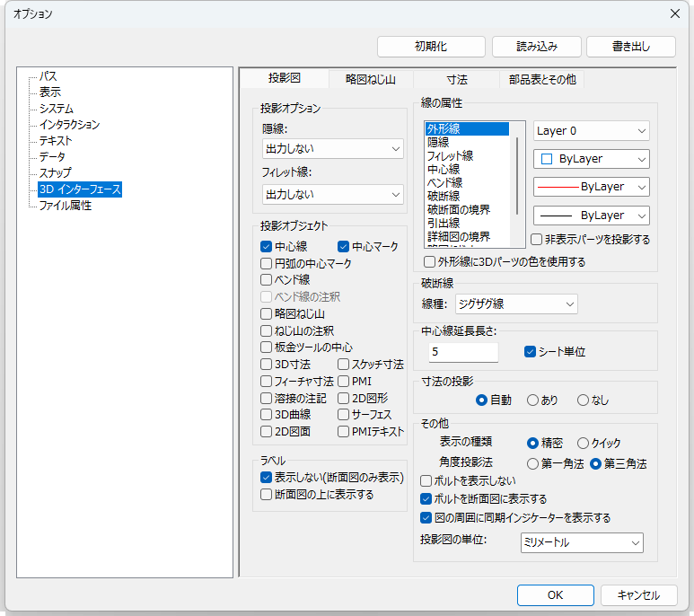Enable the 円弧の中心マーク checkbox

click(x=266, y=263)
